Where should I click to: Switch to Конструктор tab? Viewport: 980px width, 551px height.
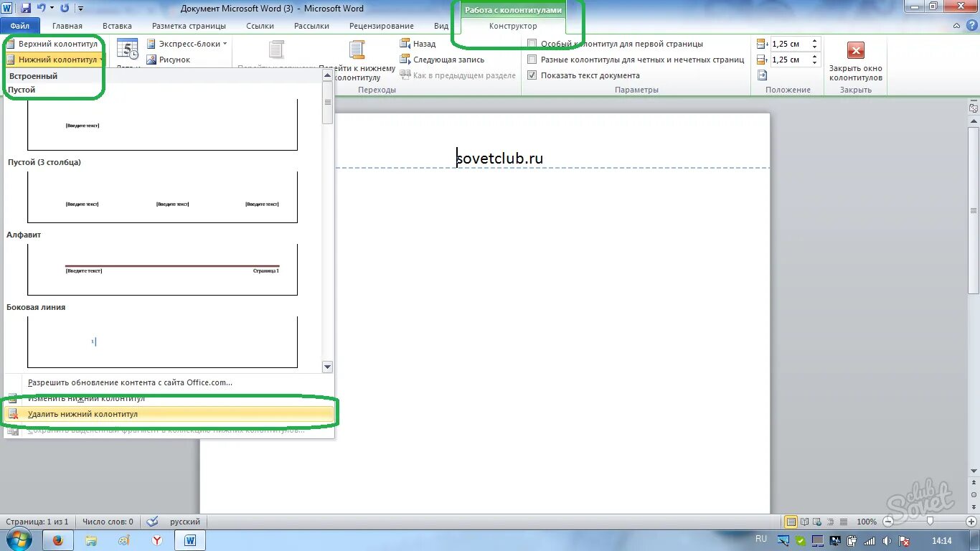click(x=513, y=26)
